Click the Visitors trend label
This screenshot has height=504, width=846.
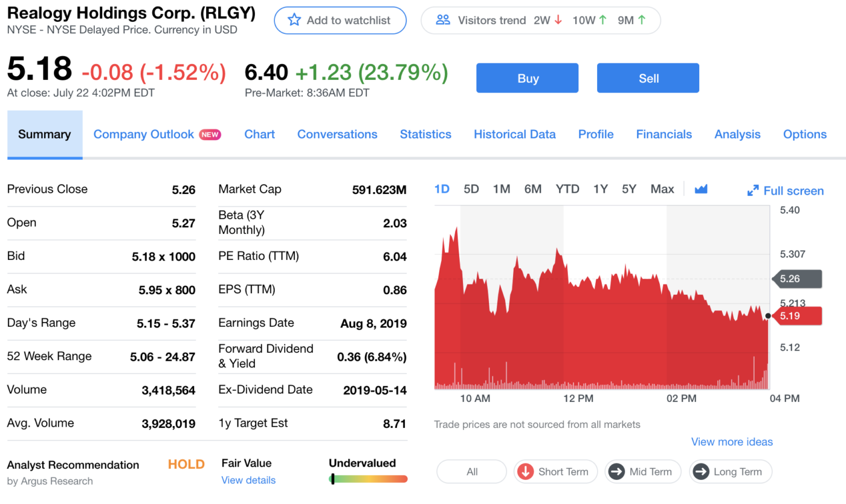pos(492,20)
